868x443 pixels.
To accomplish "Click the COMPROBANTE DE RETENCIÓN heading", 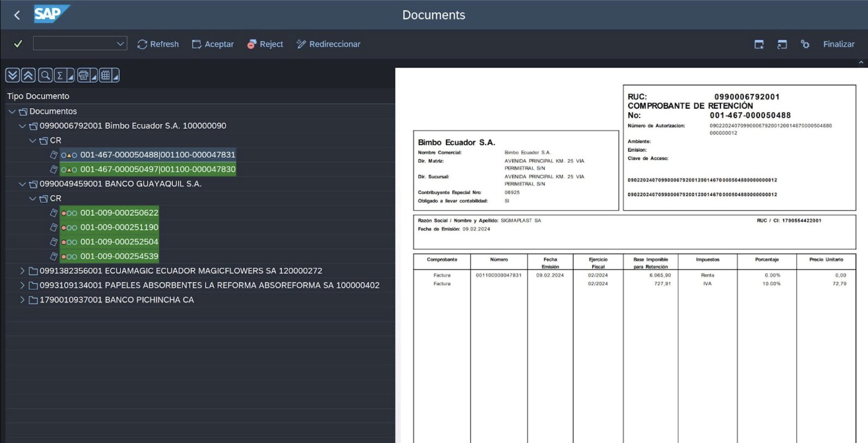I will [690, 106].
